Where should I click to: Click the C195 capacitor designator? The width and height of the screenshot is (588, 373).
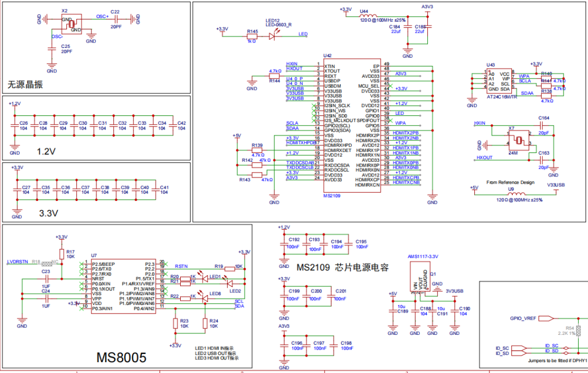point(361,242)
